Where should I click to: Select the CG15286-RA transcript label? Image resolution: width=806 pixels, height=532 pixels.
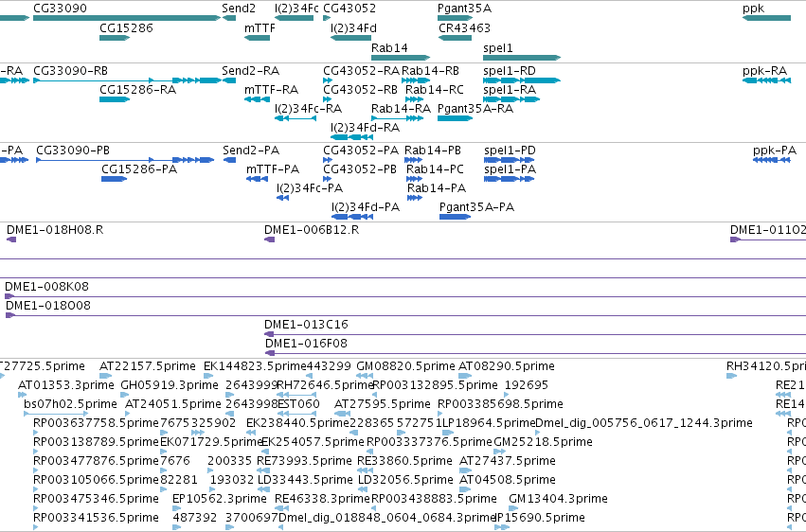[137, 89]
